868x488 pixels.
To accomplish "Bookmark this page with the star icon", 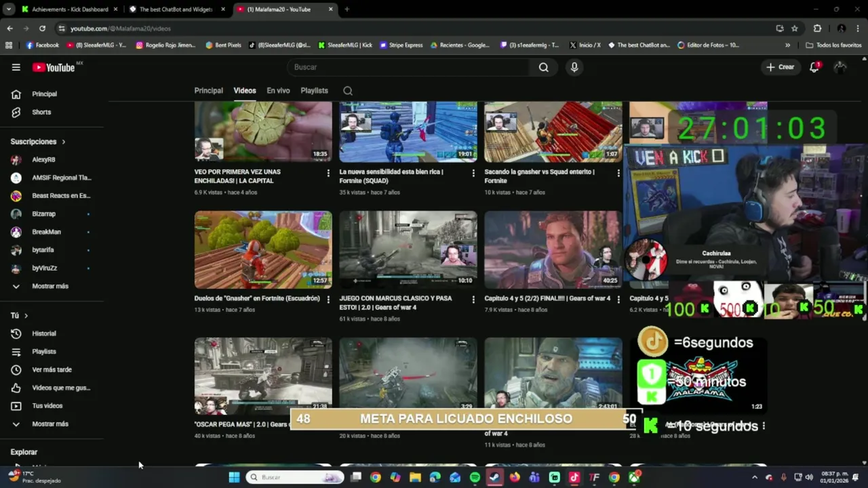I will (795, 28).
